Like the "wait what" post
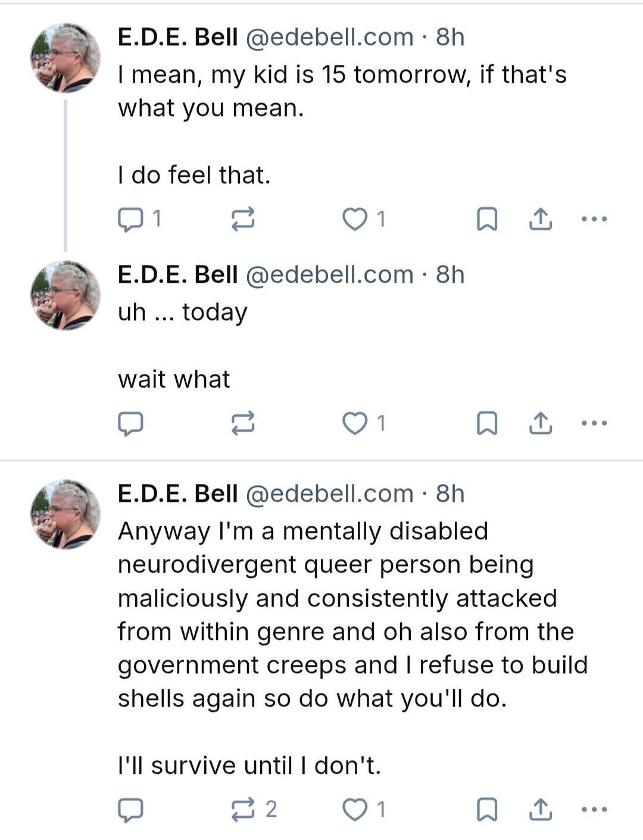Screen dimensions: 643x840 pyautogui.click(x=355, y=423)
